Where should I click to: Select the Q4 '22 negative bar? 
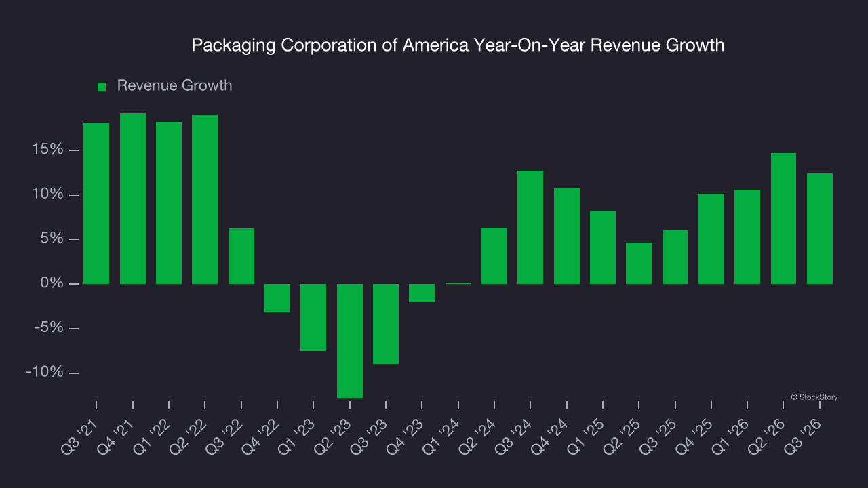tap(277, 298)
